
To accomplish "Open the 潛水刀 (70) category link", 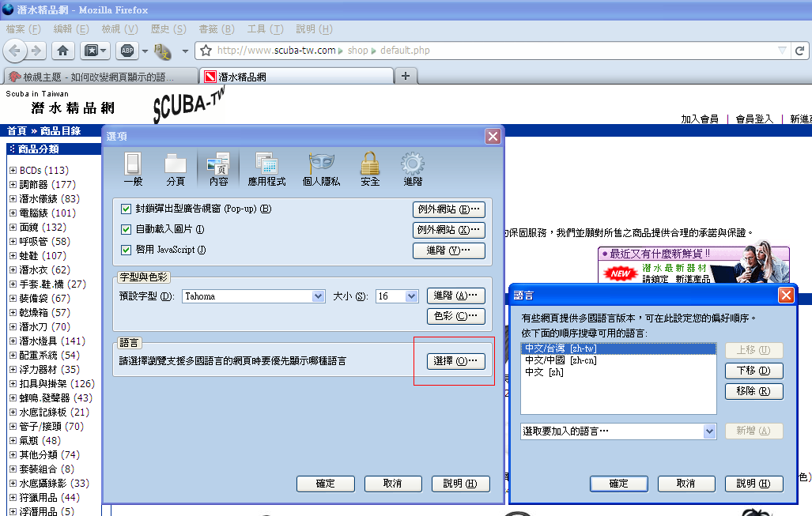I will (44, 327).
